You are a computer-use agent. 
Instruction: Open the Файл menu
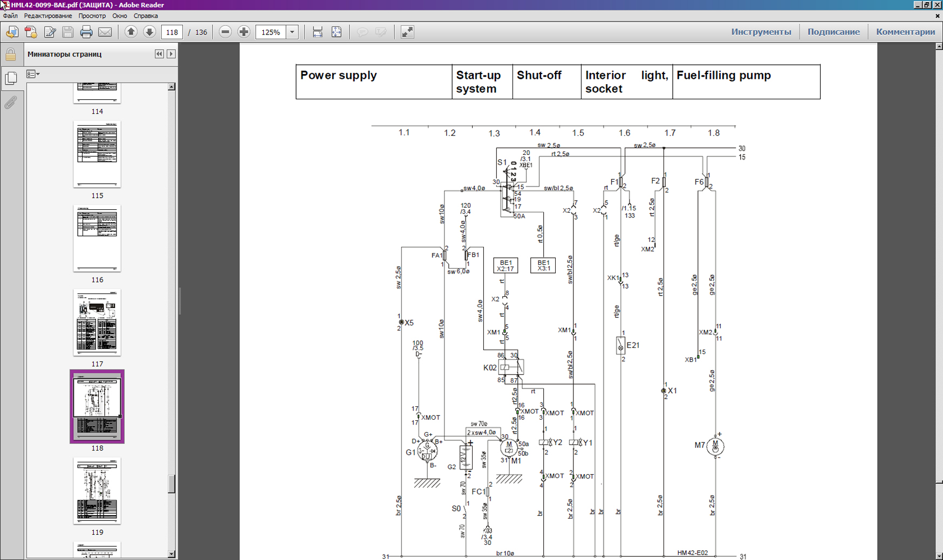coord(10,16)
